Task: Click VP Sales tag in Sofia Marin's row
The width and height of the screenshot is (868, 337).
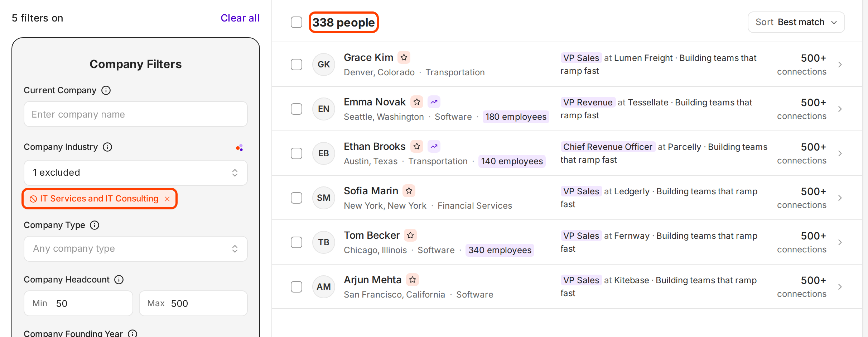Action: [x=581, y=191]
